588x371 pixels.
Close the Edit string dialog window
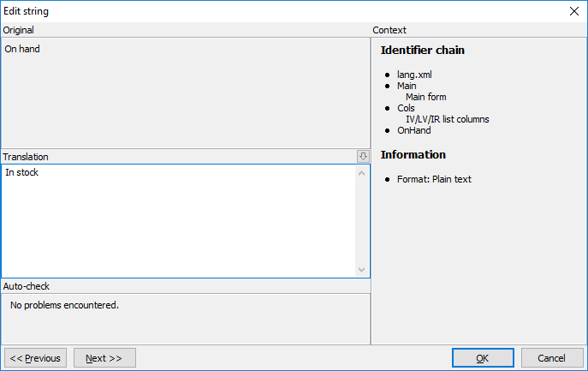point(574,11)
